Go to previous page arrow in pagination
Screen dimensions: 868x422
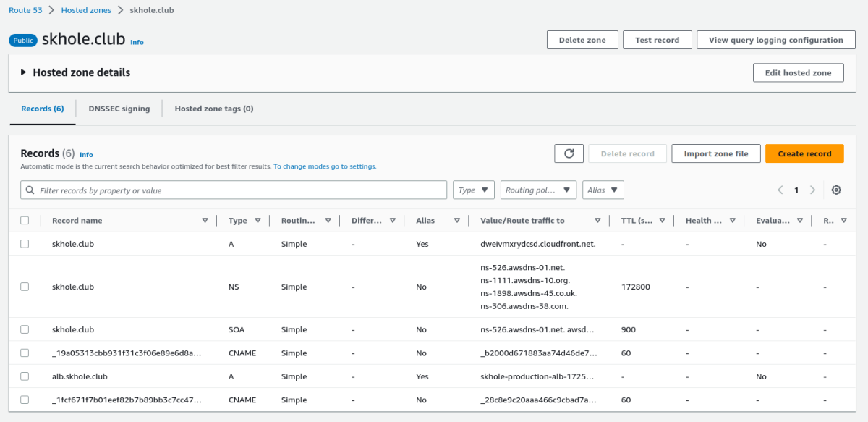pos(780,190)
